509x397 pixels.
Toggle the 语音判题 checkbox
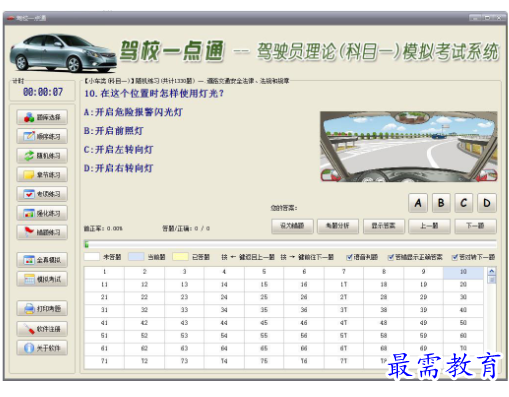tap(349, 257)
